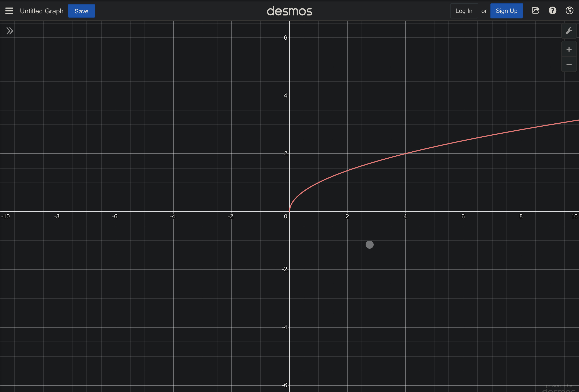
Task: Click the Untitled Graph title
Action: pos(42,11)
